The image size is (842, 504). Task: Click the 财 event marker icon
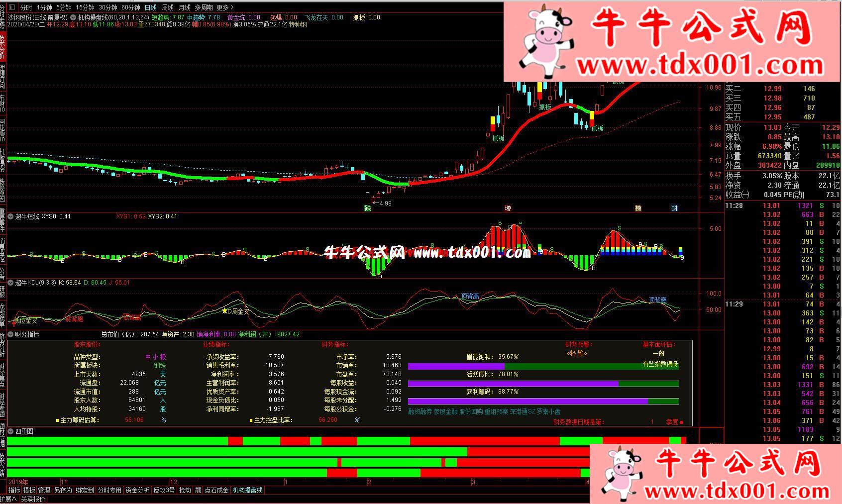click(674, 208)
